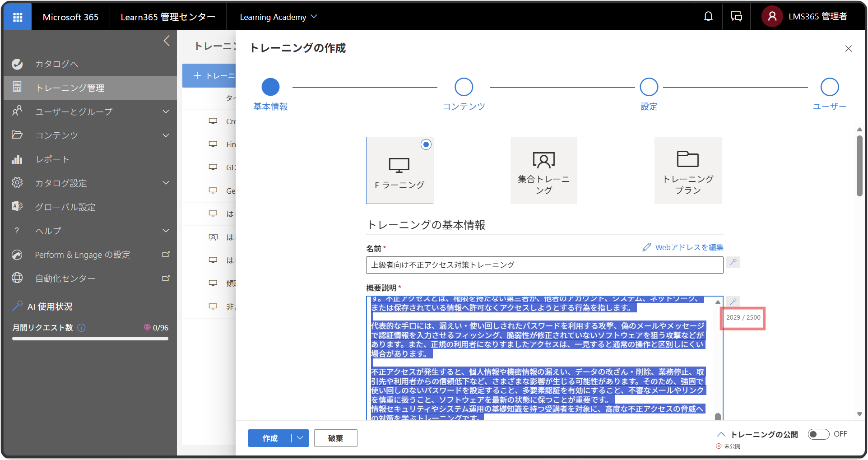Image resolution: width=868 pixels, height=460 pixels.
Task: Click the LMS365 管理者 profile avatar
Action: 772,17
